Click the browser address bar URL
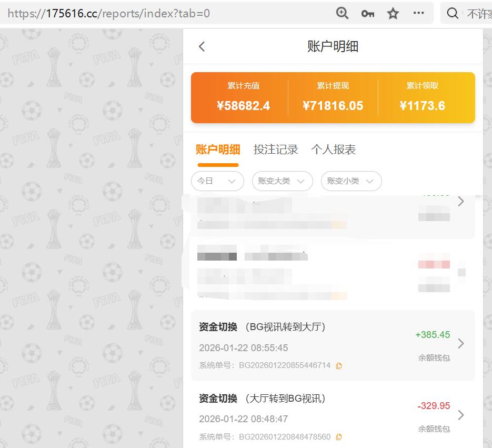The image size is (492, 448). click(158, 13)
